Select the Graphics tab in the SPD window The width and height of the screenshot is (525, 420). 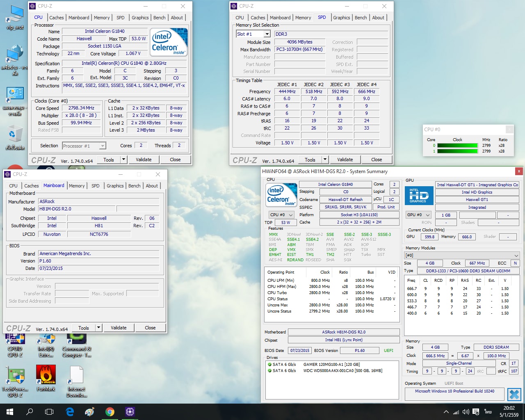[341, 18]
